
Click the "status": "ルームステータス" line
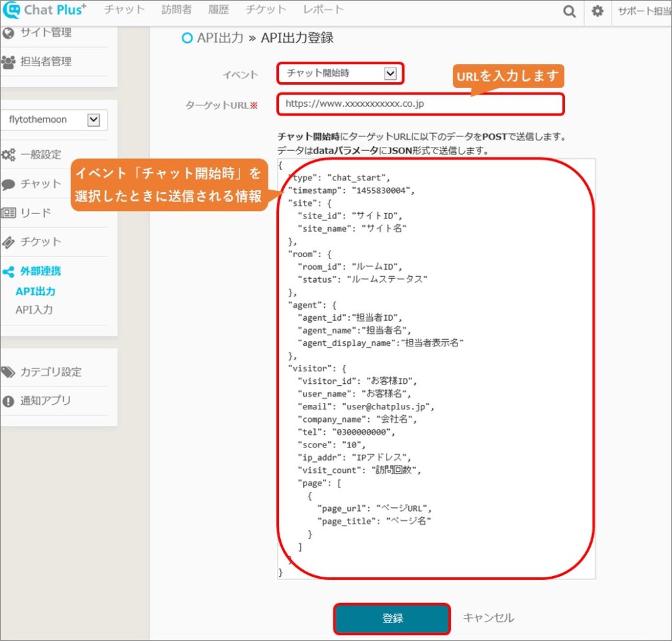tap(362, 279)
